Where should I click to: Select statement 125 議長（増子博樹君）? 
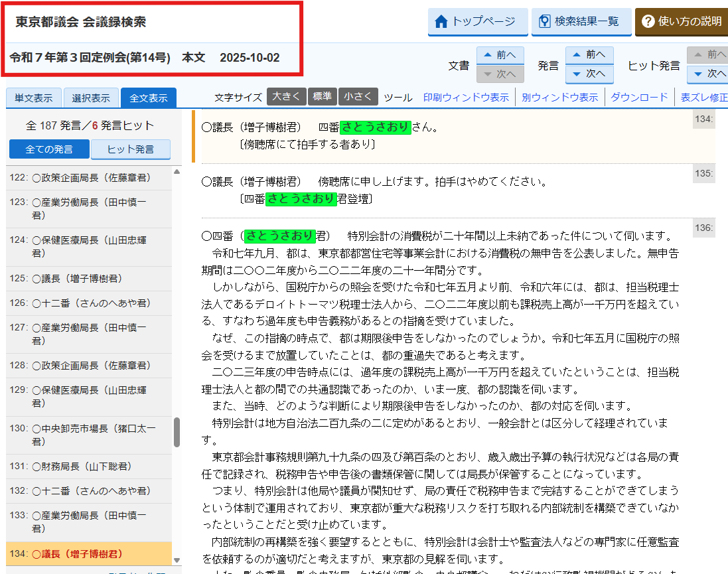tap(89, 279)
